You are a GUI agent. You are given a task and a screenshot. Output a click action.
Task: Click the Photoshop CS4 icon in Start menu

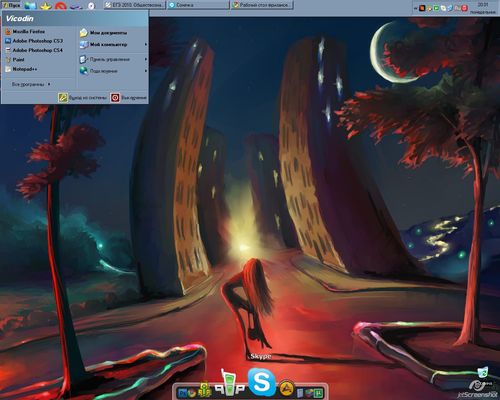pos(8,50)
